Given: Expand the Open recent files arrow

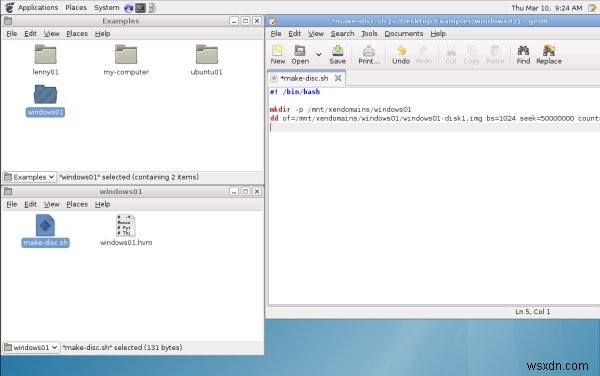Looking at the screenshot, I should tap(319, 55).
